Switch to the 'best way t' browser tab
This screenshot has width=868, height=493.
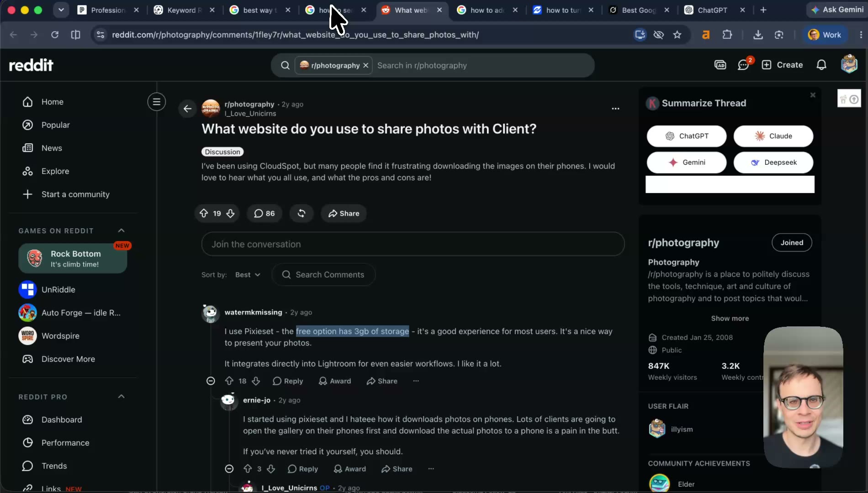pyautogui.click(x=259, y=10)
